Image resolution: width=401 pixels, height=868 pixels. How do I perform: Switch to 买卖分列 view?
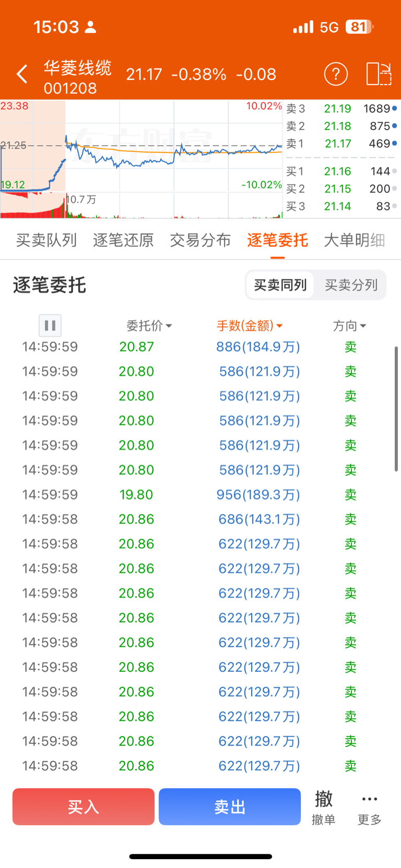351,285
